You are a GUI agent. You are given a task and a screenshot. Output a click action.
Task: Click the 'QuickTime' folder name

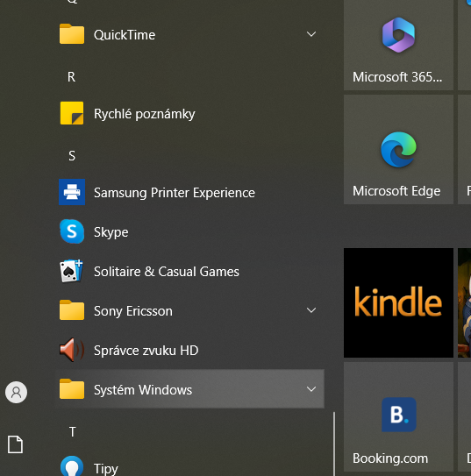tap(125, 35)
